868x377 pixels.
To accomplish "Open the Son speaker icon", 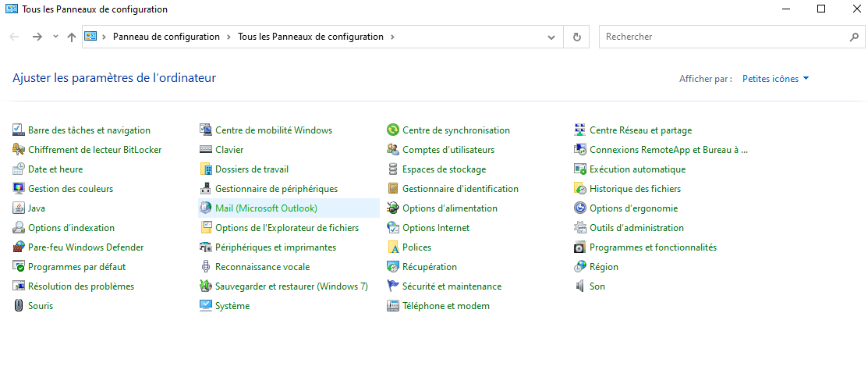I will click(580, 286).
